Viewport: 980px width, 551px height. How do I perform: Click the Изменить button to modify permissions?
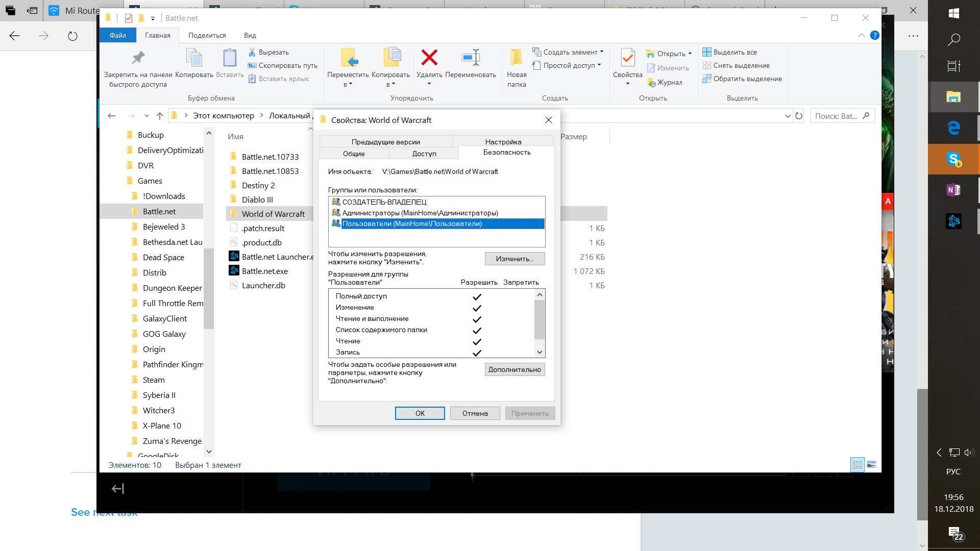pos(514,258)
